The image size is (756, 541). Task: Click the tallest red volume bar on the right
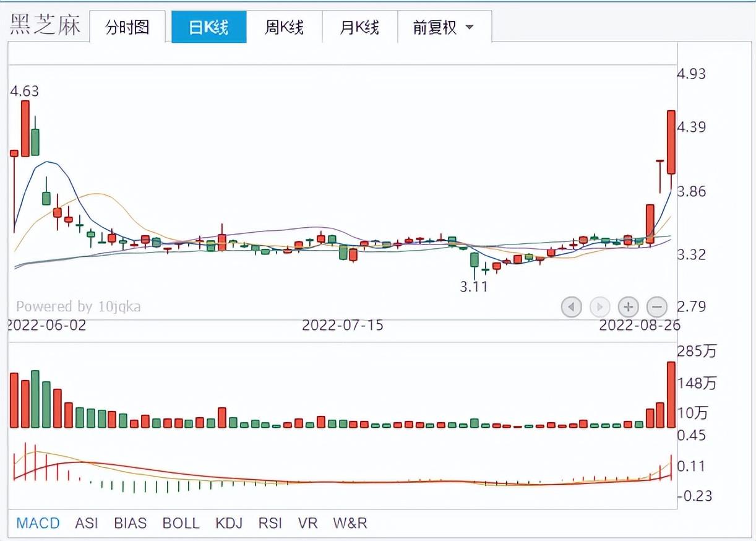671,395
